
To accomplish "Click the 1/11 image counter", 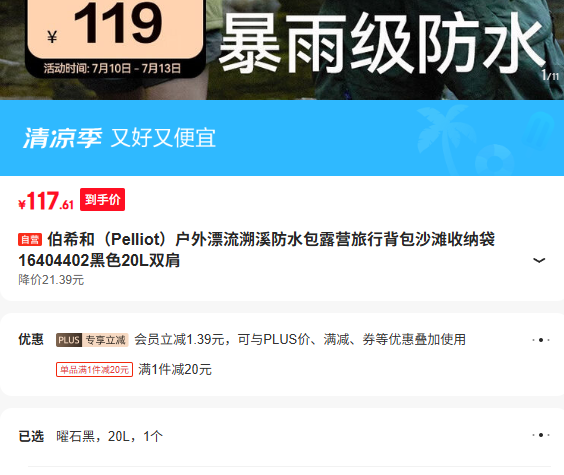I will coord(550,75).
